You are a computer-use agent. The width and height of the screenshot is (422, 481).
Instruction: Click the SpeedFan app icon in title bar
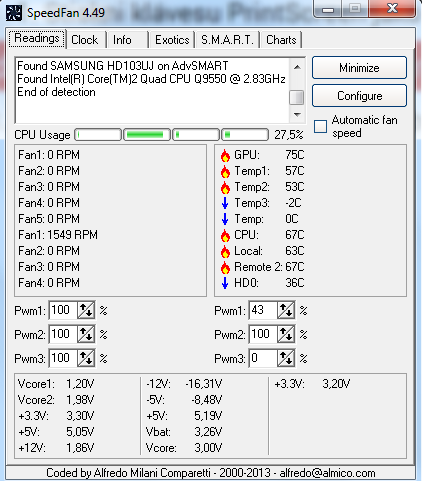tap(14, 13)
